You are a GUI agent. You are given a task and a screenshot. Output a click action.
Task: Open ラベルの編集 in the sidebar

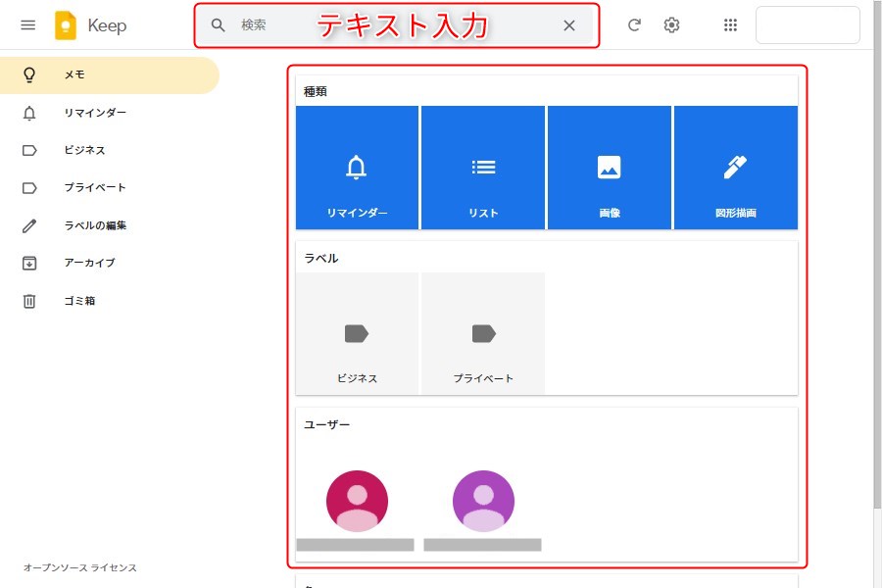[95, 225]
